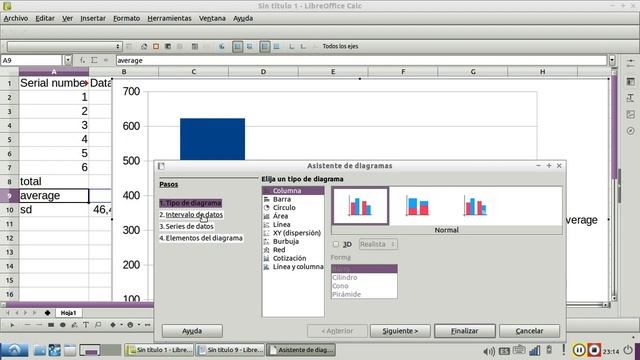
Task: Open the start menu launcher button
Action: [14, 350]
